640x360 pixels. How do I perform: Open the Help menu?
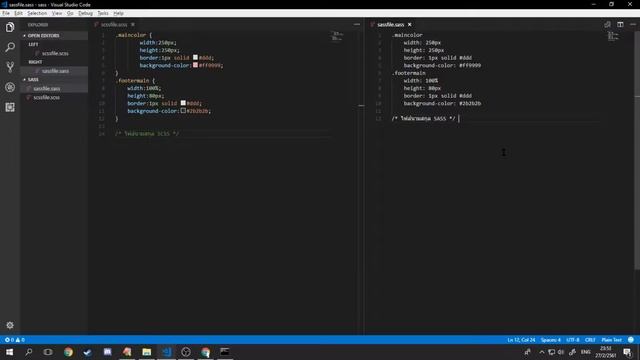[118, 13]
